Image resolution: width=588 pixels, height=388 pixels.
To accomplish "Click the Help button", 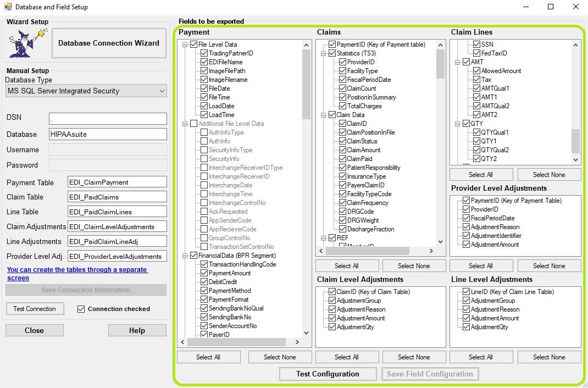I will pos(137,330).
